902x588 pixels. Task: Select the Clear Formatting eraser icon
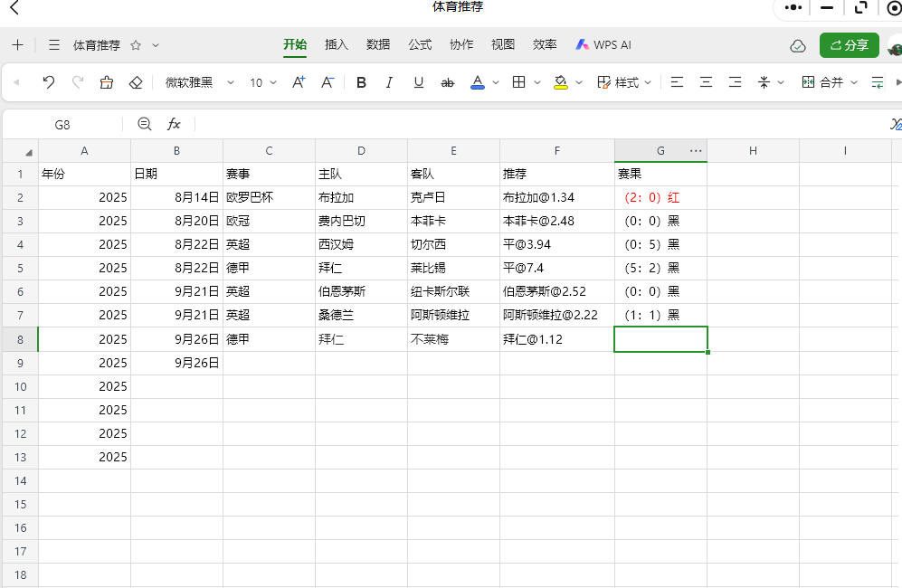pyautogui.click(x=135, y=81)
